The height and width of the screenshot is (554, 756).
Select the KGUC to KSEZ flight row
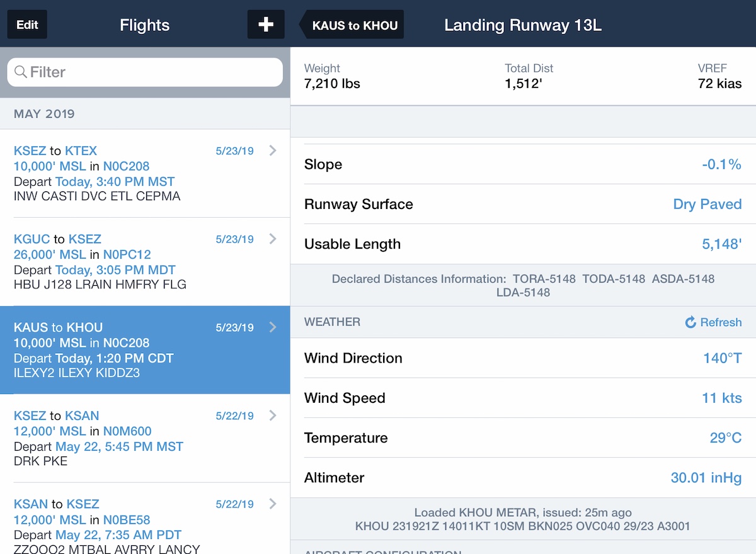coord(145,261)
